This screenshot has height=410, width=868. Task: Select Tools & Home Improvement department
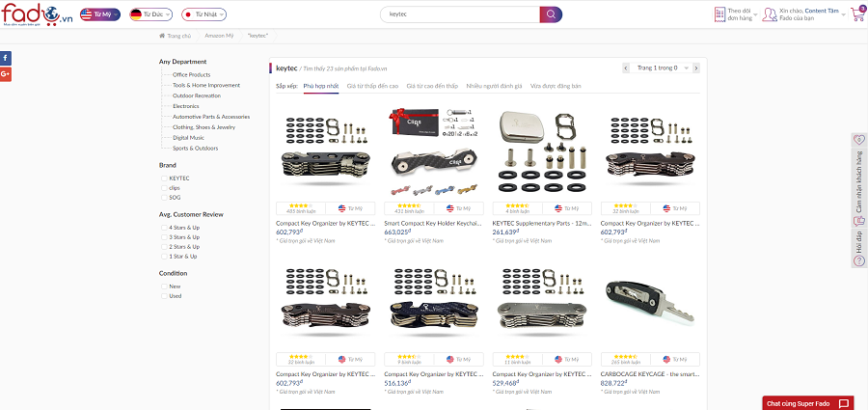(x=206, y=85)
